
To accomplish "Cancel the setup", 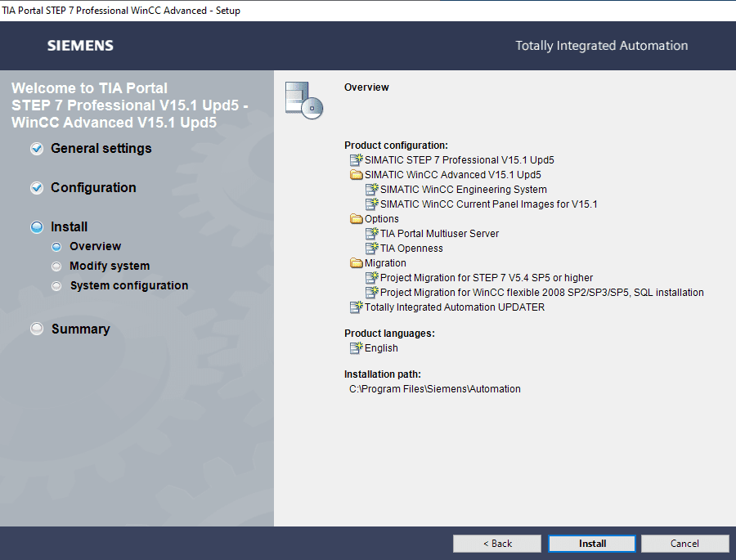I will coord(684,543).
